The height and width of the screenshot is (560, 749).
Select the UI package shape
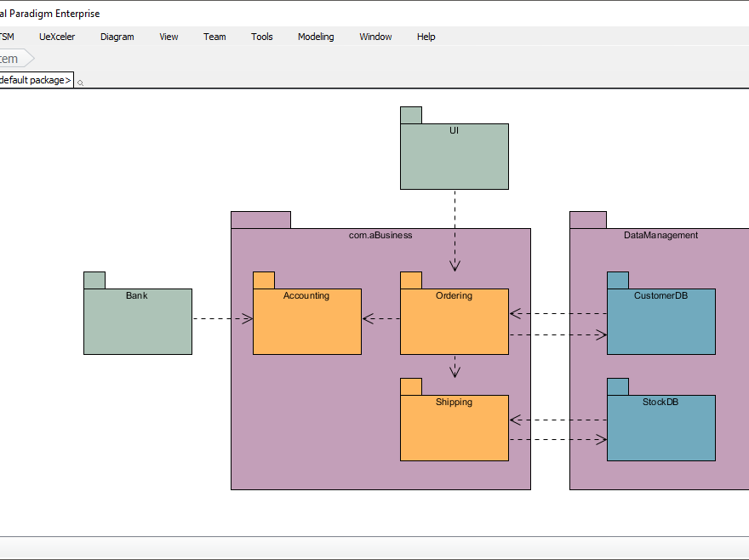[454, 156]
